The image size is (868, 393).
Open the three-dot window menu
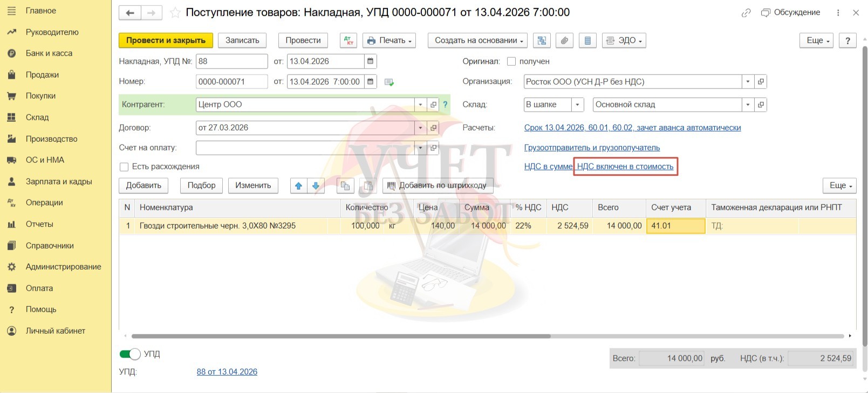838,13
